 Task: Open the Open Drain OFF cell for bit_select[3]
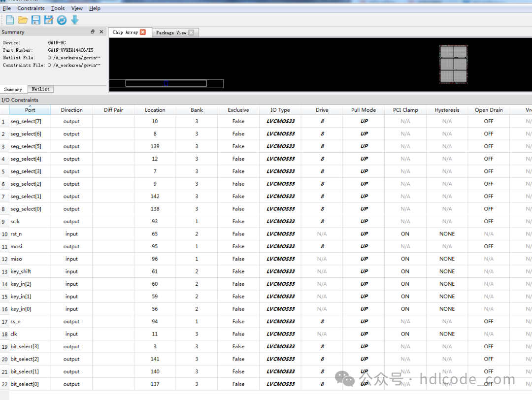489,347
